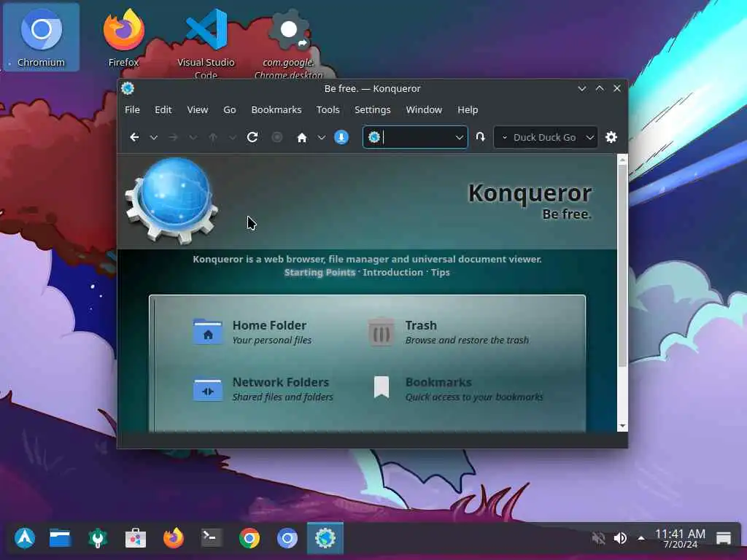Viewport: 747px width, 560px height.
Task: Reload the current page
Action: (252, 138)
